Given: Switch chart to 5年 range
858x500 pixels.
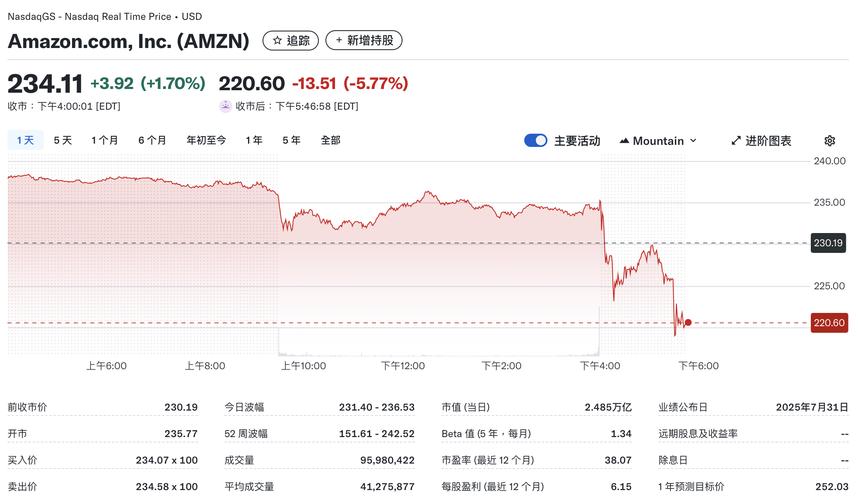Looking at the screenshot, I should pos(291,141).
